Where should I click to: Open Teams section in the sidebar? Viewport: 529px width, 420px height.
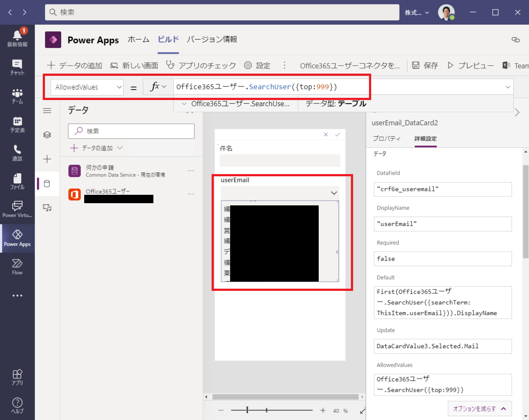coord(17,96)
